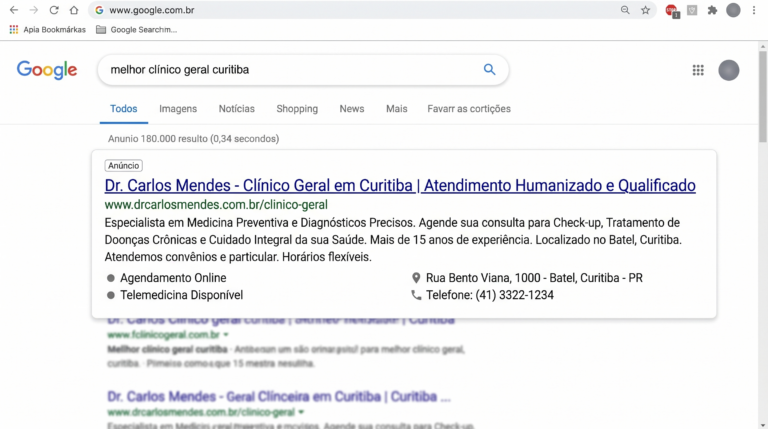The image size is (768, 429).
Task: Call Telefone (41) 3322-1234
Action: pyautogui.click(x=489, y=295)
